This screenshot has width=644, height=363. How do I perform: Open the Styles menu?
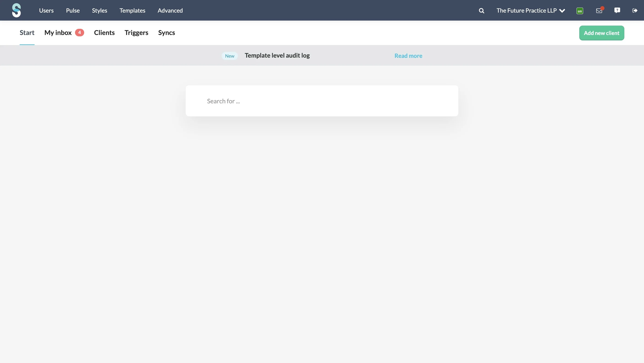click(99, 11)
